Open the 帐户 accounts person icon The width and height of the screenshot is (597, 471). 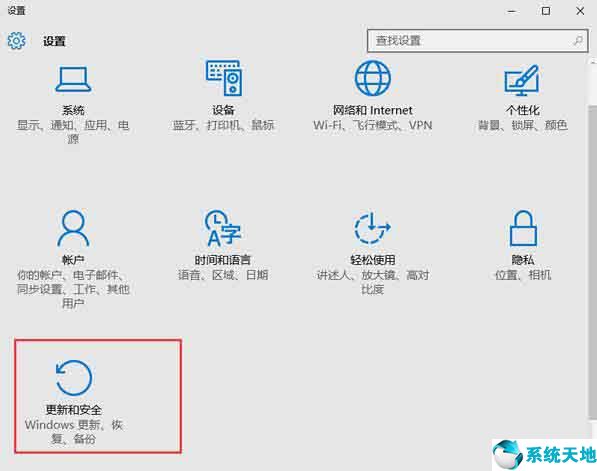coord(73,228)
